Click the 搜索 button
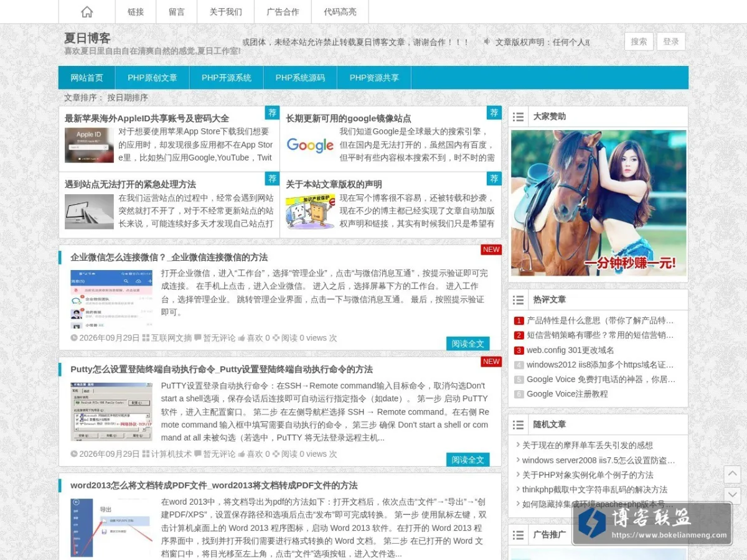The image size is (747, 560). [x=639, y=42]
